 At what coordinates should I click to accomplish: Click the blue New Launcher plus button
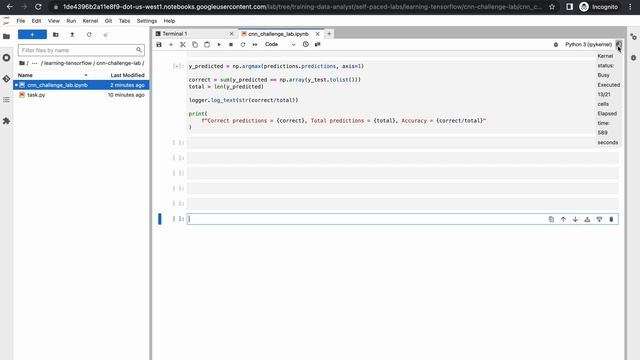click(32, 35)
